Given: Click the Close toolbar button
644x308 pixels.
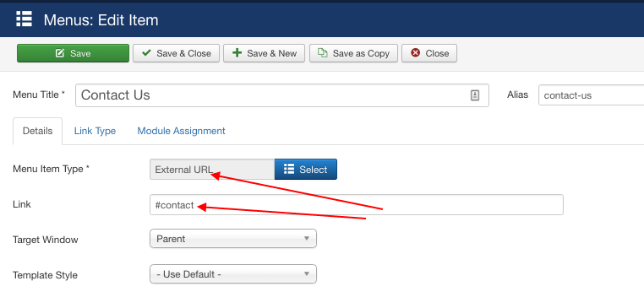Looking at the screenshot, I should [429, 53].
